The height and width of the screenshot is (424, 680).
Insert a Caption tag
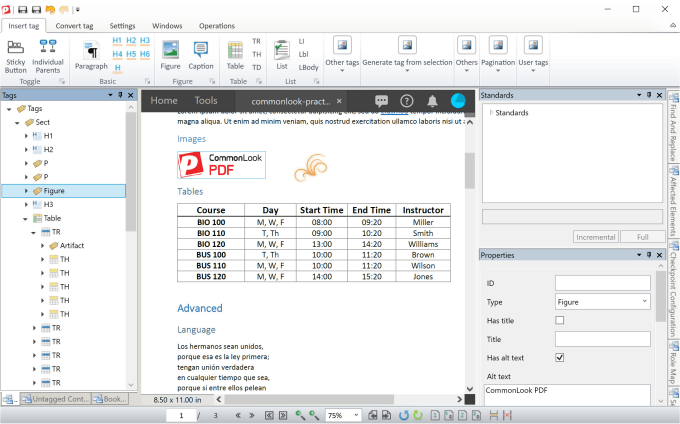tap(201, 55)
